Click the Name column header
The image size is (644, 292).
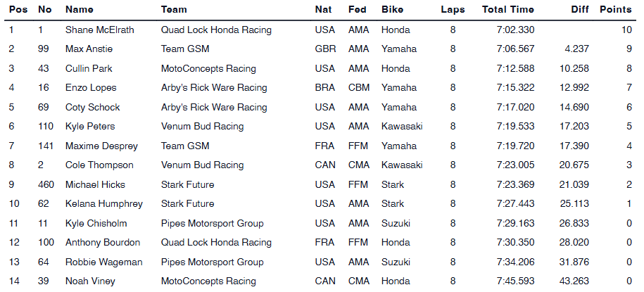(x=79, y=10)
